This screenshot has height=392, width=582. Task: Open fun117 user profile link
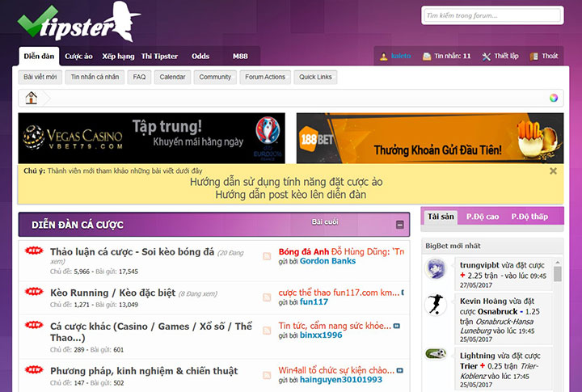pyautogui.click(x=314, y=301)
